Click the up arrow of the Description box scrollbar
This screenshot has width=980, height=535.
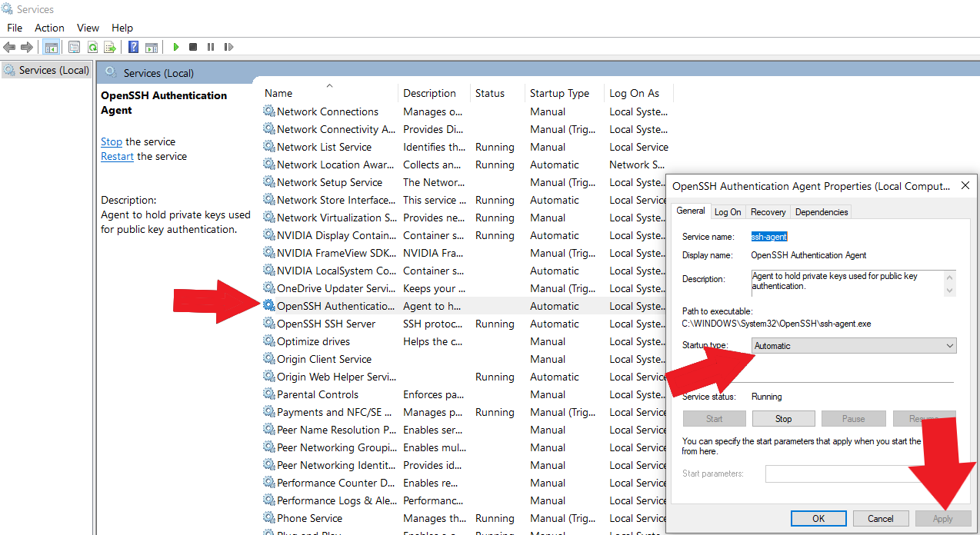(x=950, y=276)
